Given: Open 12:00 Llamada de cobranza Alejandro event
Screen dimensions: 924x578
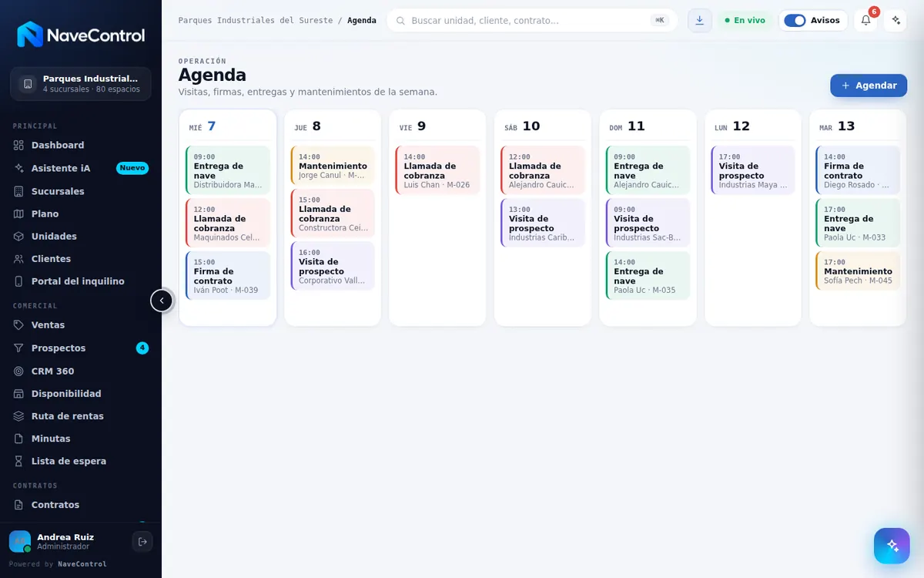Looking at the screenshot, I should [x=543, y=170].
